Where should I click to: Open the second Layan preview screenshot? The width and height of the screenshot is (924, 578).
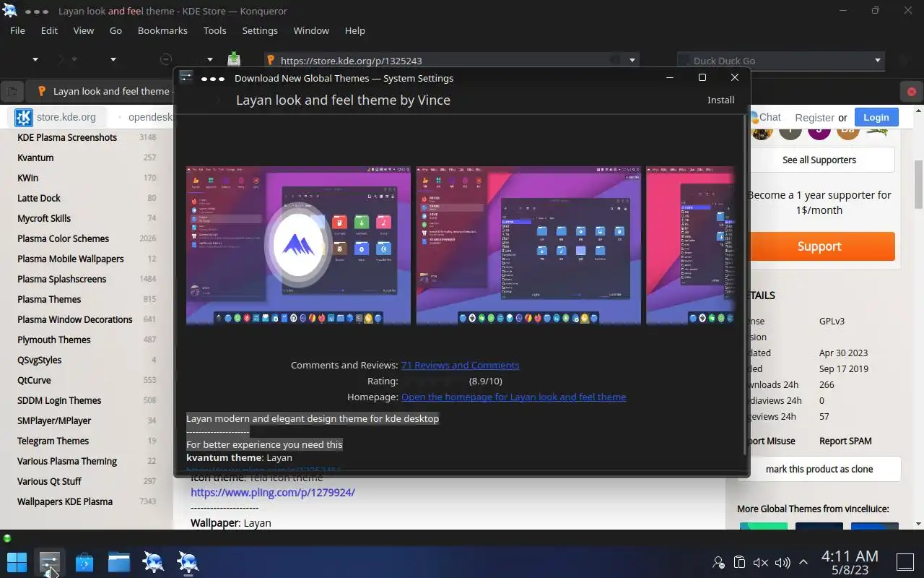pos(528,246)
